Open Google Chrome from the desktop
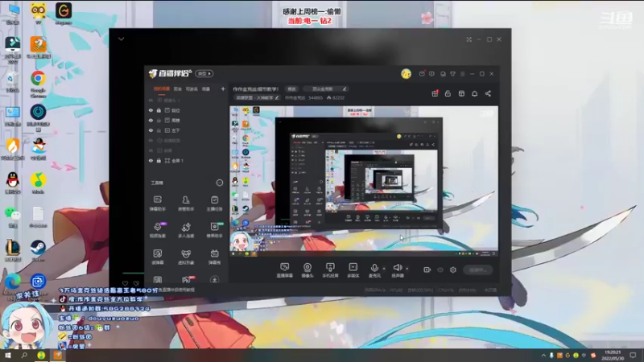The height and width of the screenshot is (362, 644). point(38,84)
